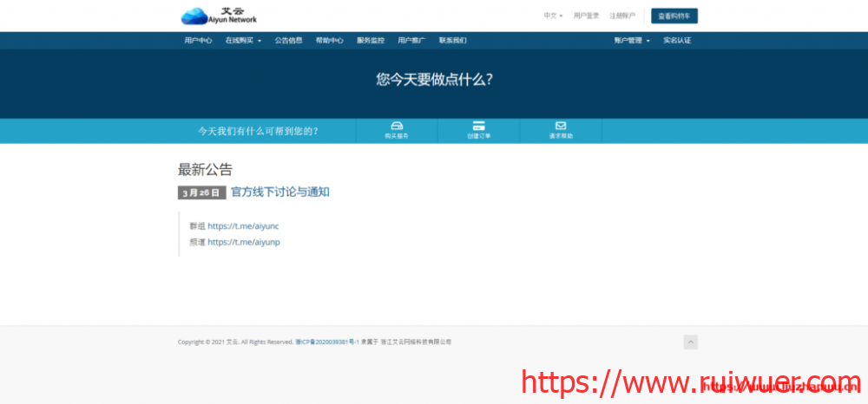
Task: Click the 创建订单 credit card icon
Action: 478,126
